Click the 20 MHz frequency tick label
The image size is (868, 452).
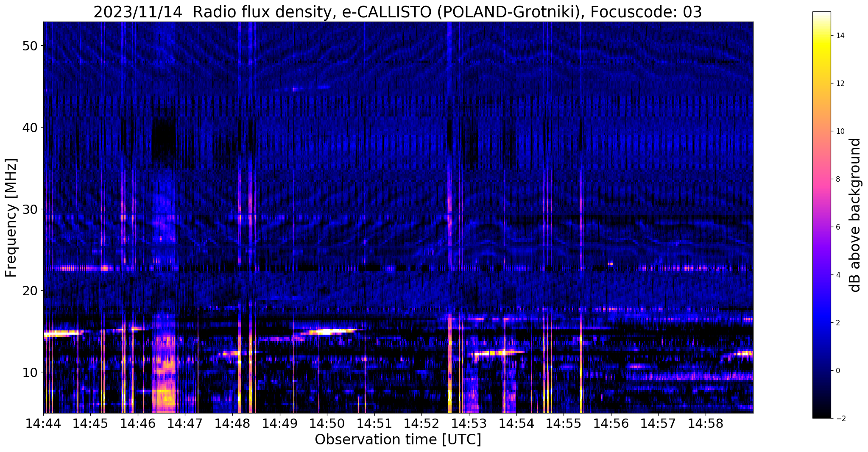point(30,291)
